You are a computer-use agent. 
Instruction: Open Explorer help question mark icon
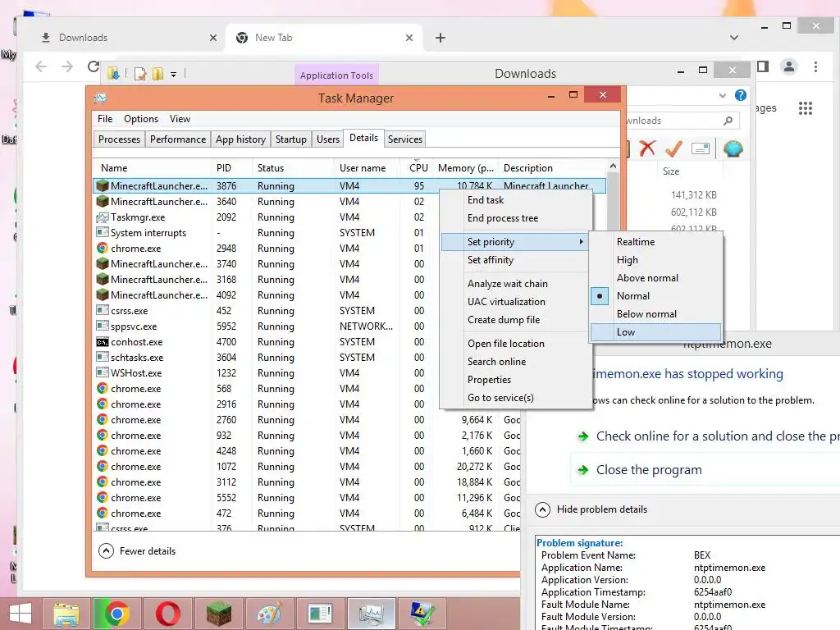(x=741, y=95)
